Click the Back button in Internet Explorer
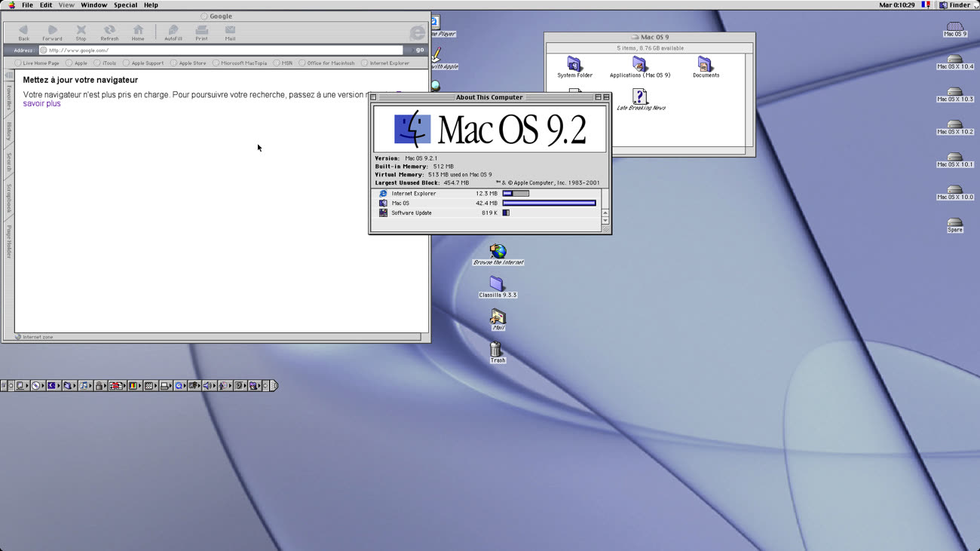Image resolution: width=980 pixels, height=551 pixels. (23, 32)
